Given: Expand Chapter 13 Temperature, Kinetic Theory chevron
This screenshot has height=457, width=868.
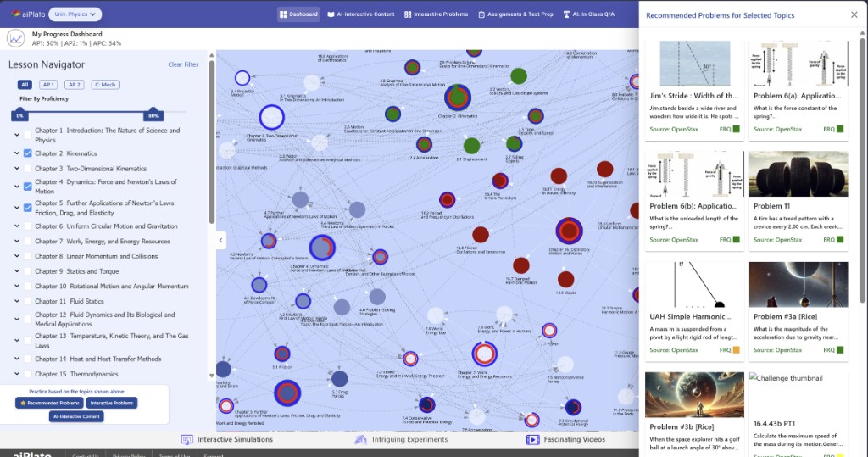Looking at the screenshot, I should point(17,340).
